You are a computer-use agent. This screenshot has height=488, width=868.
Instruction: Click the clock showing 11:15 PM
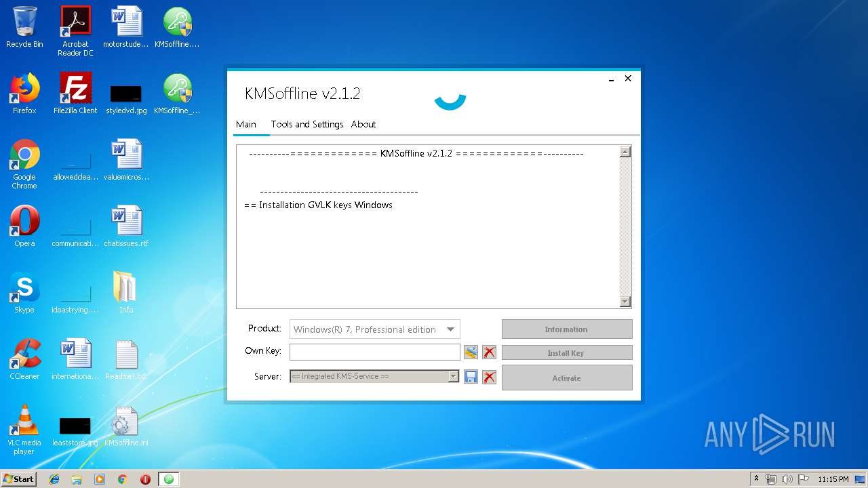(x=833, y=479)
